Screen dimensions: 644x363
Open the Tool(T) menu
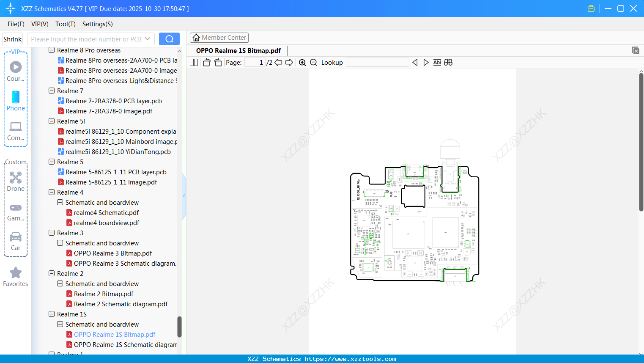click(66, 24)
